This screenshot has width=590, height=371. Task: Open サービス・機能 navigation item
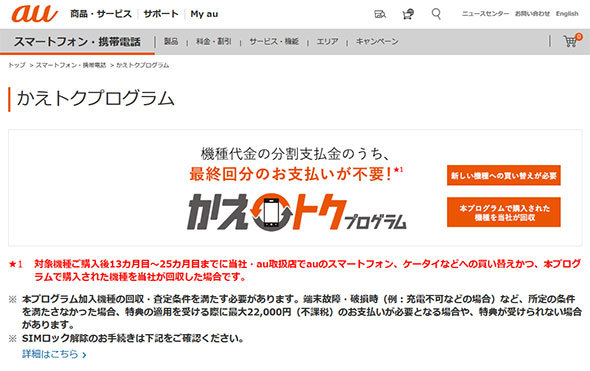[274, 41]
